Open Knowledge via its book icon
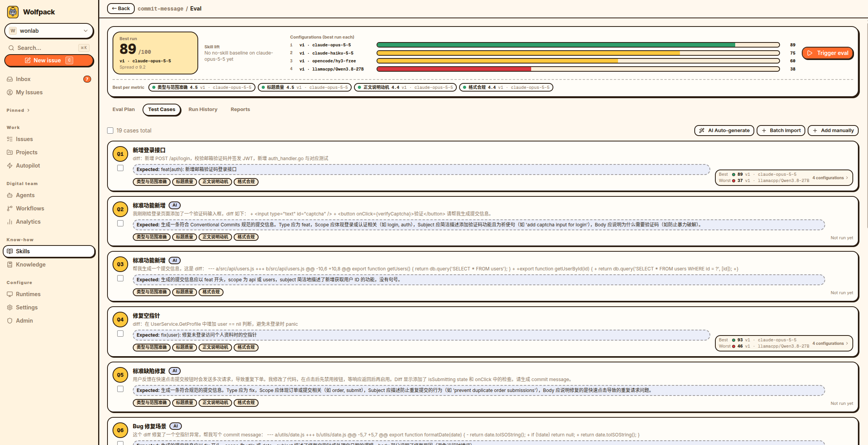Screen dimensions: 868x445 [x=10, y=265]
